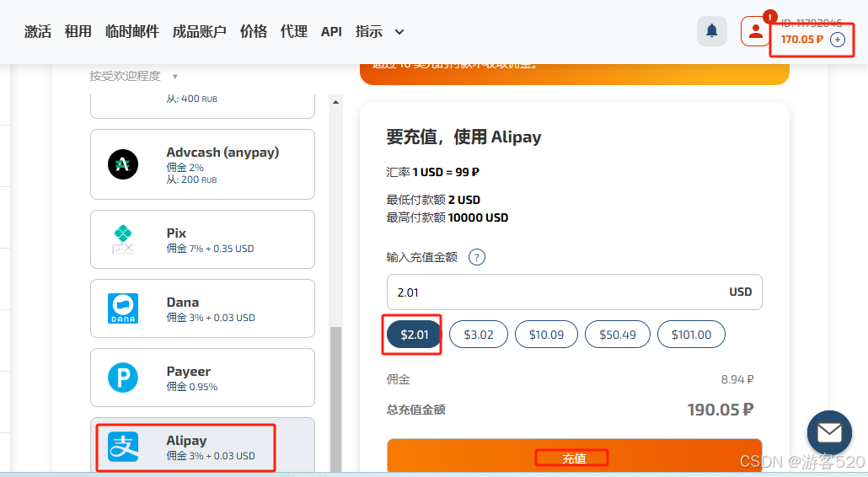
Task: Choose the $10.09 amount preset
Action: coord(546,335)
